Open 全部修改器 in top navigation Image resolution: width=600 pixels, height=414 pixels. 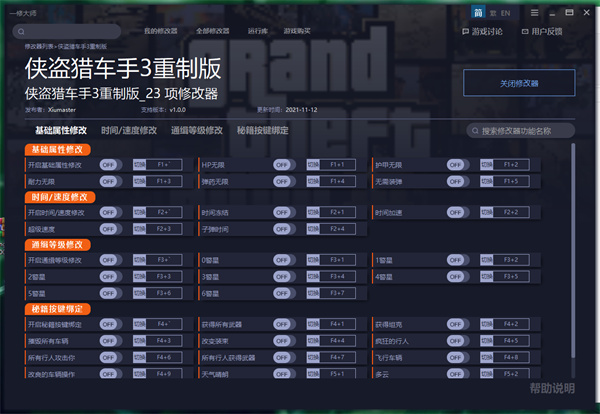[x=215, y=32]
